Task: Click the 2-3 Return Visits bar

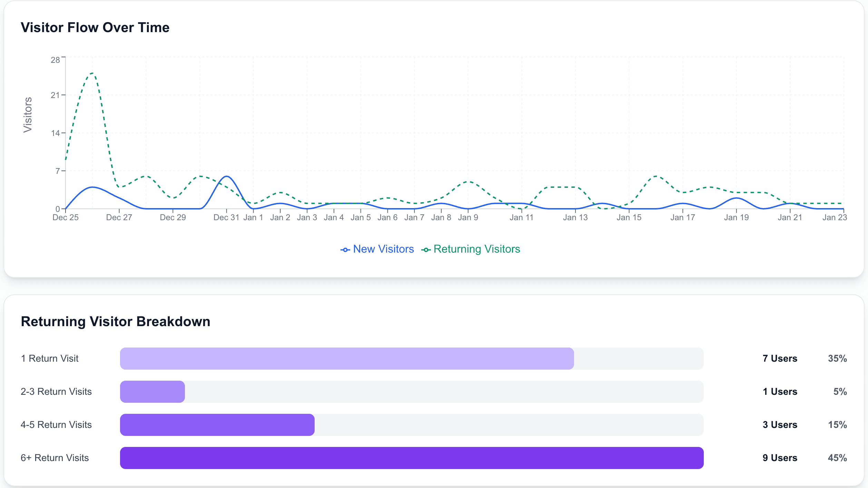Action: (152, 391)
